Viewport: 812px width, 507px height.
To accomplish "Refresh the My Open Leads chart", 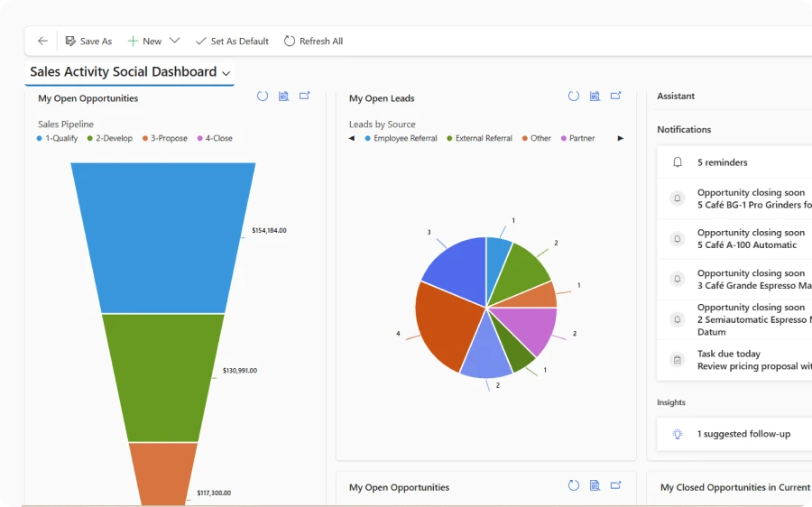I will pos(573,96).
